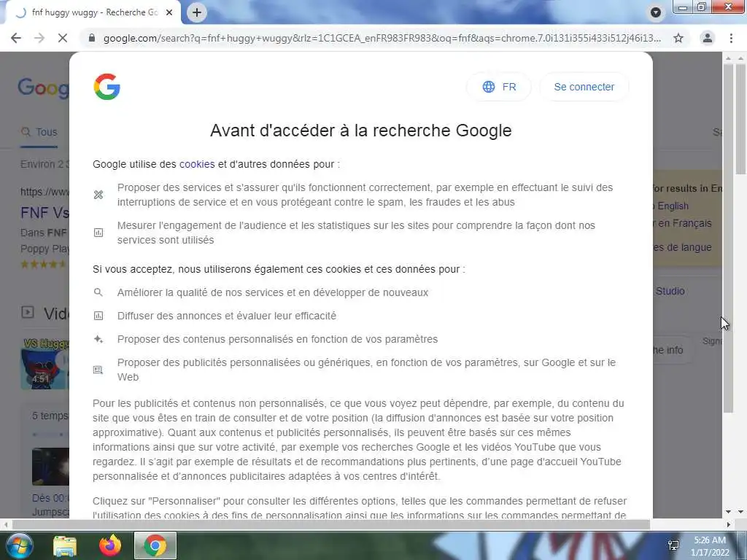Screen dimensions: 747x560
Task: Click the magnifier icon beside Améliorer la qualité
Action: (x=98, y=292)
